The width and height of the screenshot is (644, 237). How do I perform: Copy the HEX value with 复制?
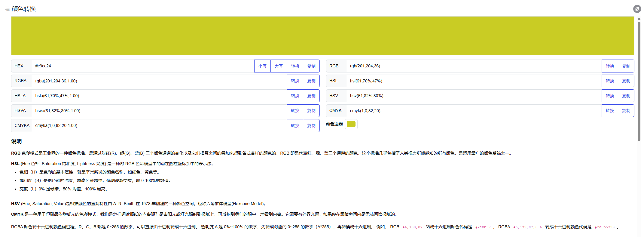click(311, 66)
